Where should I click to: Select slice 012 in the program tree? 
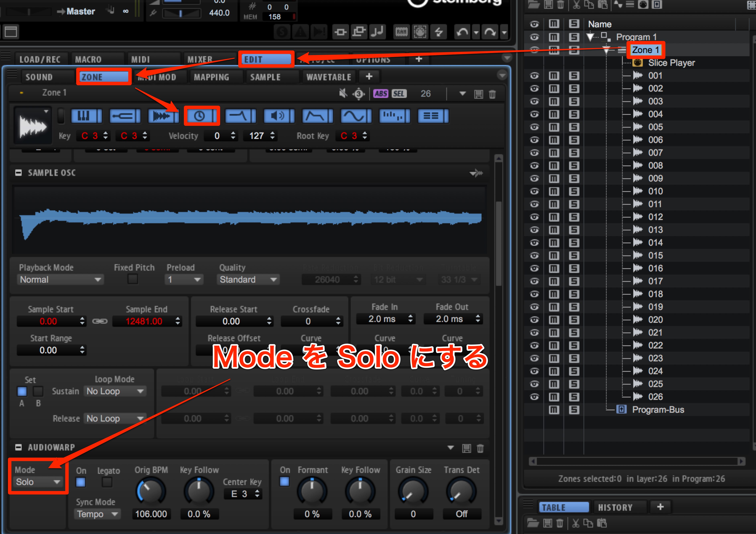point(655,217)
